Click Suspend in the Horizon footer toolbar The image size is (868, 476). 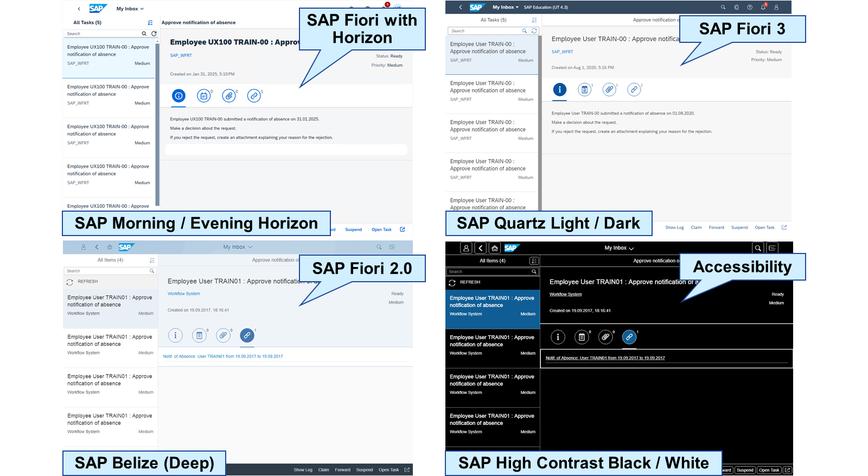(354, 230)
